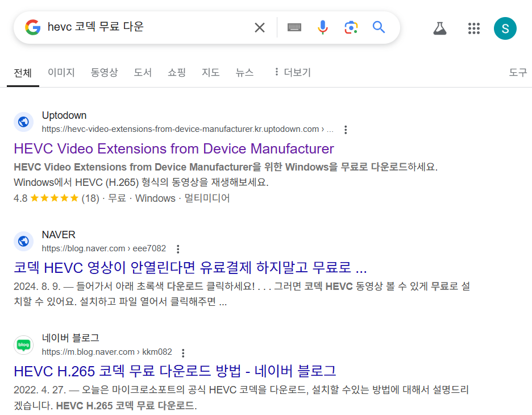Screen dimensions: 532x415
Task: Submit search with the magnifier icon
Action: pyautogui.click(x=379, y=27)
